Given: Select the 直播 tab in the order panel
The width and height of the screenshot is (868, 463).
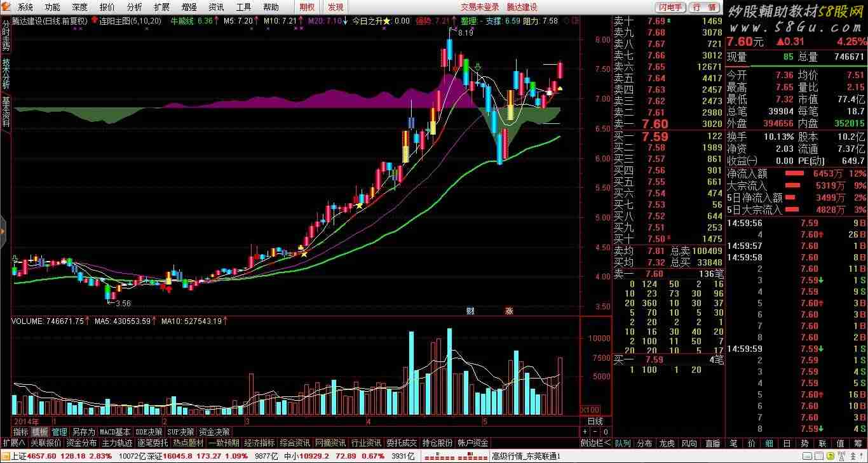Looking at the screenshot, I should pyautogui.click(x=713, y=443).
